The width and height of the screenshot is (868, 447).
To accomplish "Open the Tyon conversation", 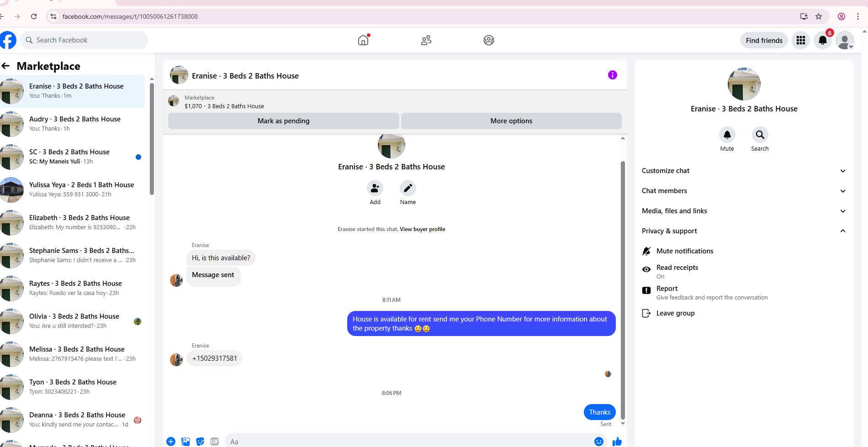I will (72, 387).
